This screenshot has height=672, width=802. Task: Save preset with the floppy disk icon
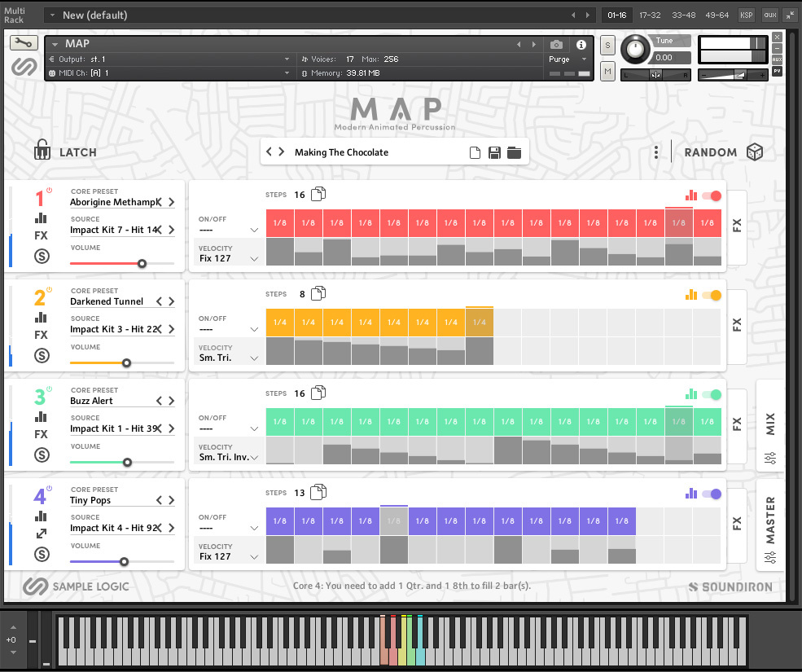(x=494, y=152)
